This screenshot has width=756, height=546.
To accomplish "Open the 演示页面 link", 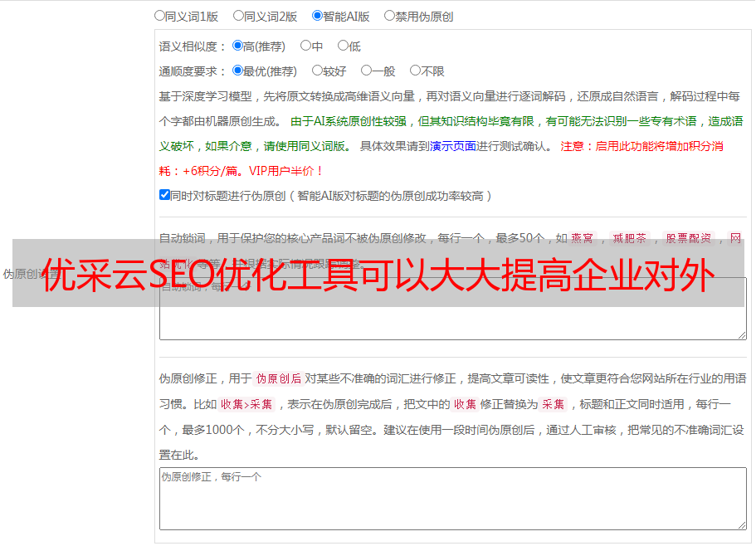I will 453,146.
